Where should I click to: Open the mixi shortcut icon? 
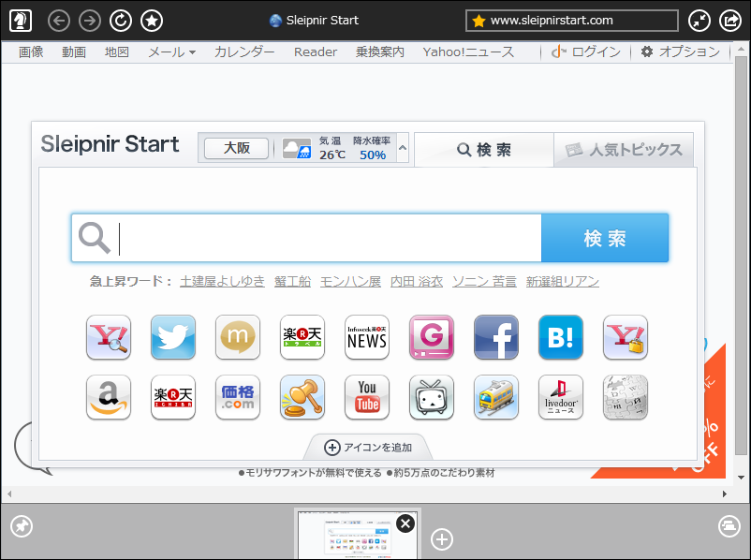pos(238,337)
